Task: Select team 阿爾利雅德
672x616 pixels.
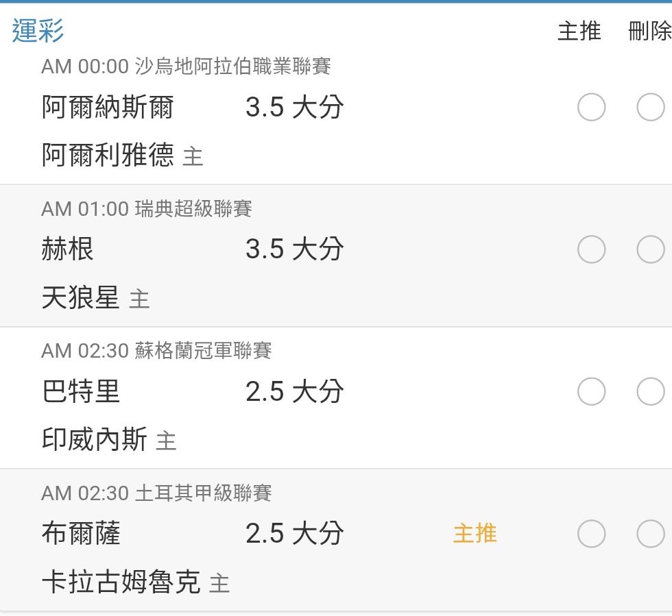Action: pos(108,155)
